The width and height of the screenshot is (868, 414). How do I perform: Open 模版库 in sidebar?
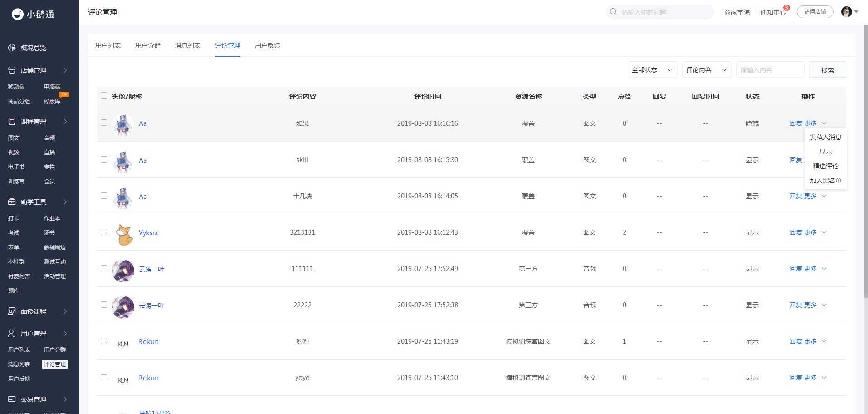point(52,101)
